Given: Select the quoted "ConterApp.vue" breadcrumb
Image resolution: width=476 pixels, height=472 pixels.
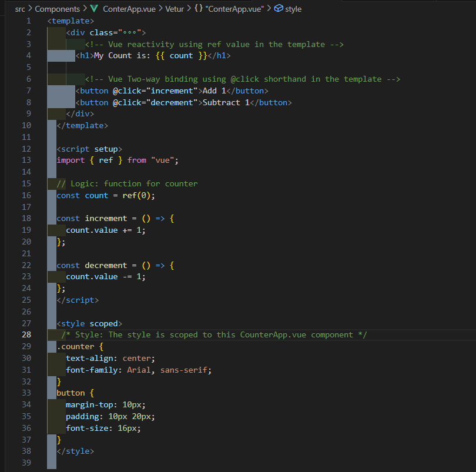Looking at the screenshot, I should [234, 9].
